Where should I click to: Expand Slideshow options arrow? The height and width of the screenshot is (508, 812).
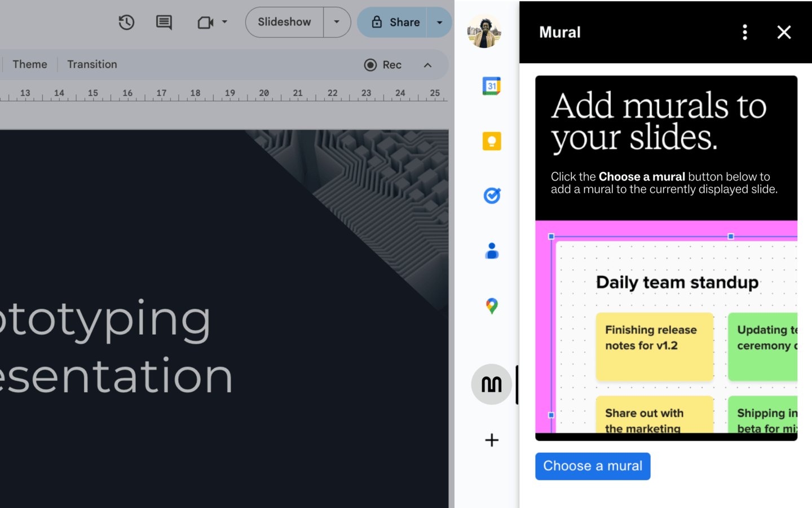tap(337, 22)
